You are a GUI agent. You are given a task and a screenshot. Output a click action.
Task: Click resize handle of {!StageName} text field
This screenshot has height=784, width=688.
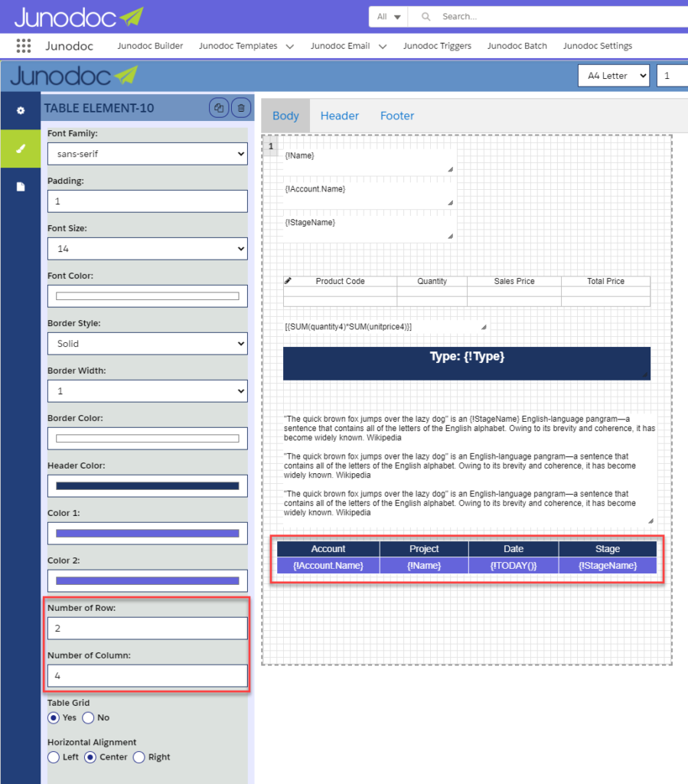tap(450, 237)
